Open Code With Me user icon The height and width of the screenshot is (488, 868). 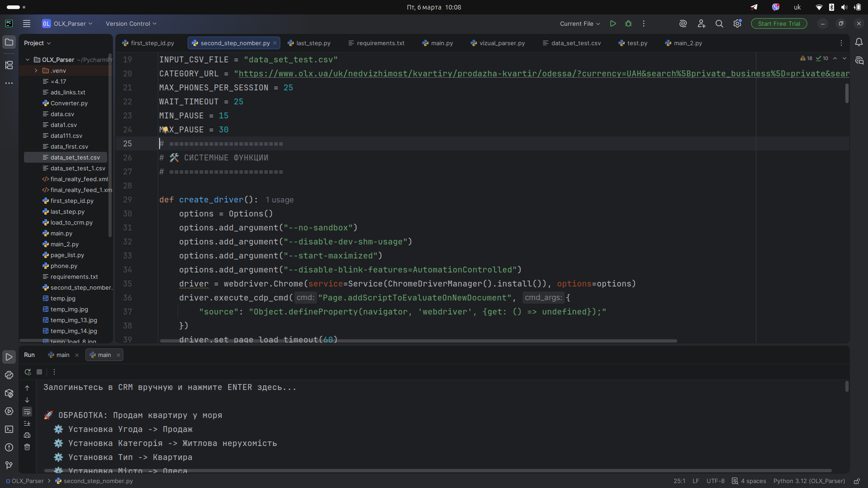coord(701,23)
